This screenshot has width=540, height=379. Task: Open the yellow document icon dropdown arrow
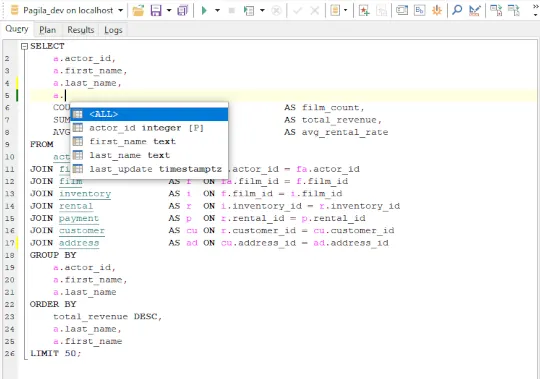pyautogui.click(x=345, y=11)
